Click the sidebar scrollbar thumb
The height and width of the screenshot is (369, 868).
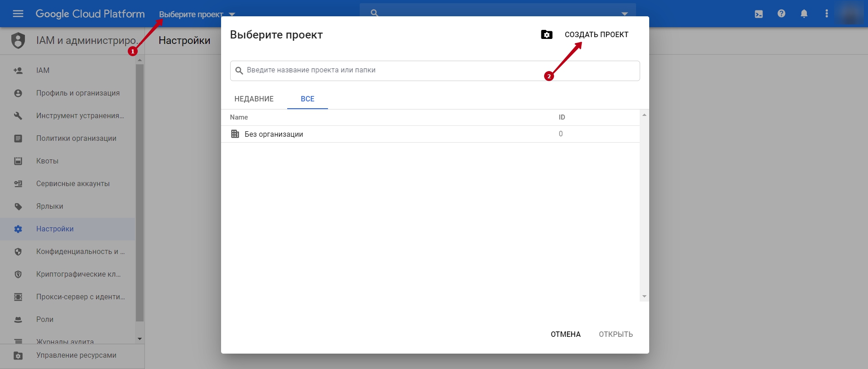coord(140,192)
